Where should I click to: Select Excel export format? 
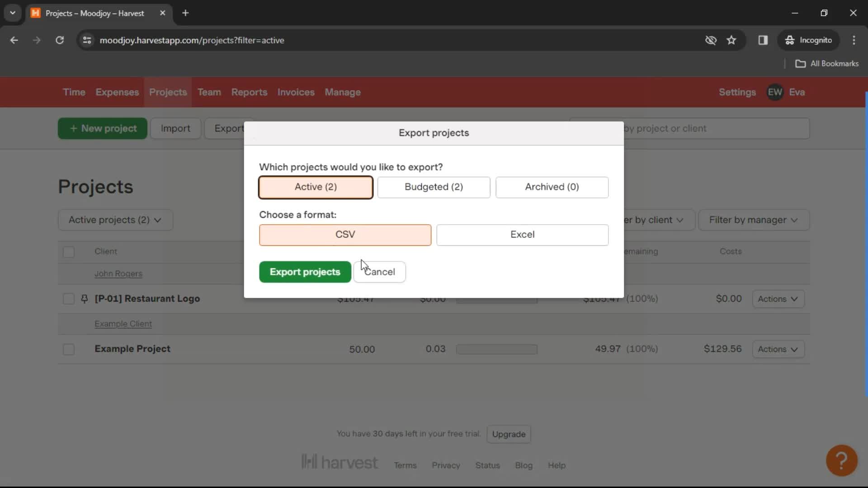coord(523,234)
